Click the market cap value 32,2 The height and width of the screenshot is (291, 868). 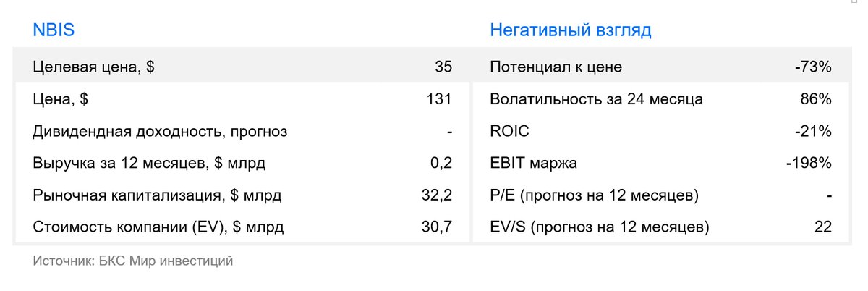tap(438, 195)
